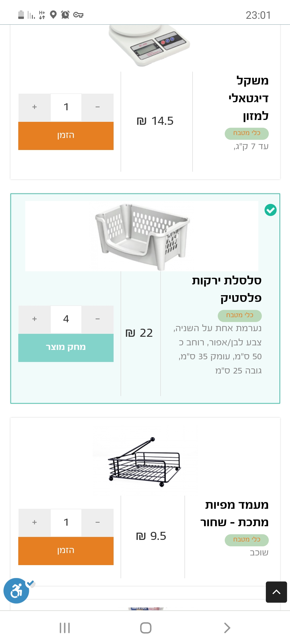This screenshot has width=290, height=644.
Task: Open the white plastic basket image
Action: 142,236
